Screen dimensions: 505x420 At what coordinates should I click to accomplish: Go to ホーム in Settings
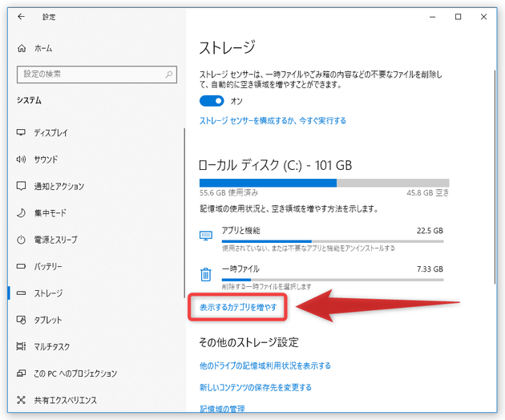tap(43, 48)
